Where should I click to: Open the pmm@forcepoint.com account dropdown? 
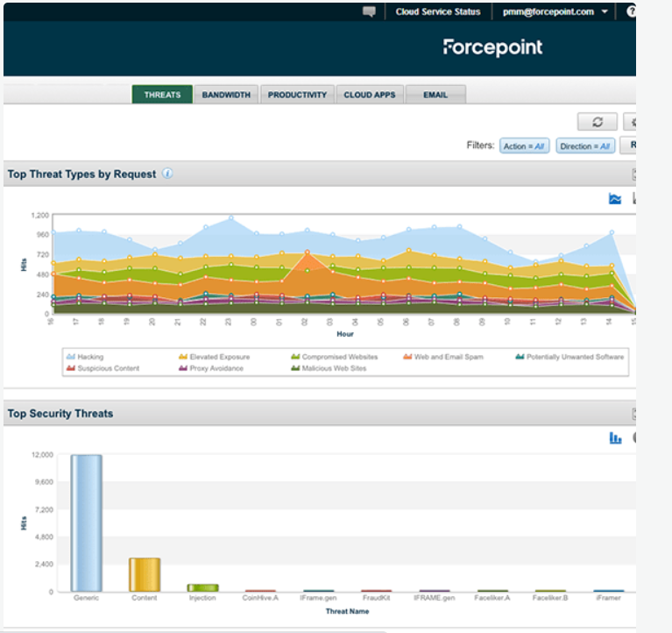coord(555,11)
